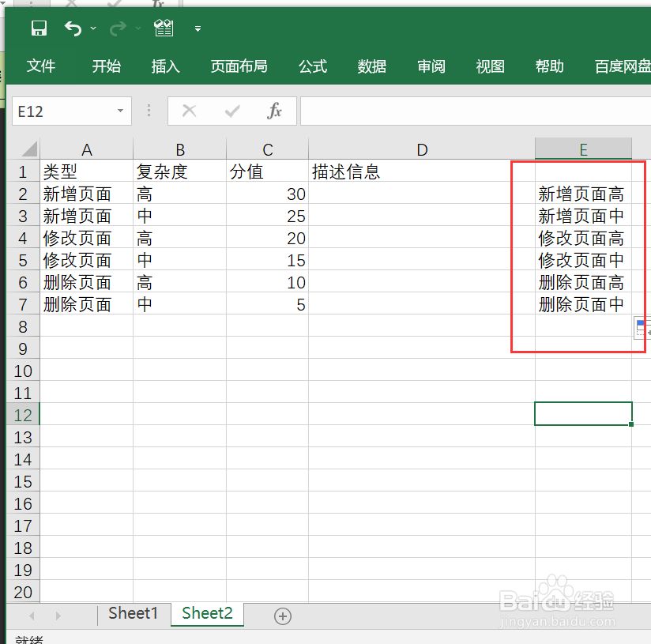The width and height of the screenshot is (651, 644).
Task: Switch to the 审阅 ribbon tab
Action: click(x=431, y=66)
